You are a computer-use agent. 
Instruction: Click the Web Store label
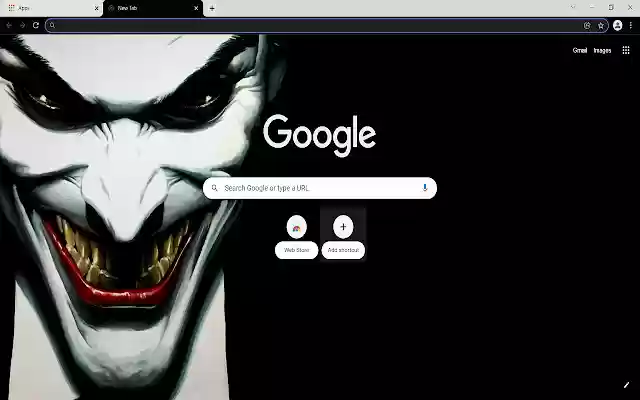pos(296,250)
